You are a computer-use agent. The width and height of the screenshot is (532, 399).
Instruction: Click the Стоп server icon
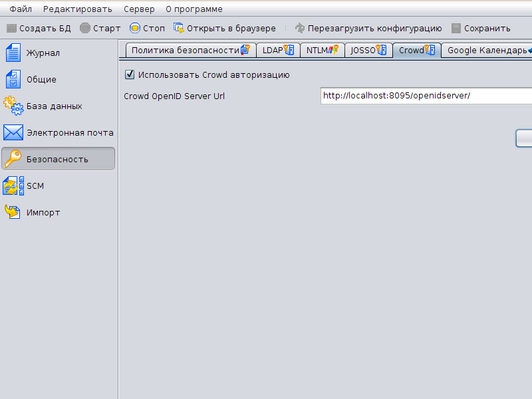pos(135,29)
